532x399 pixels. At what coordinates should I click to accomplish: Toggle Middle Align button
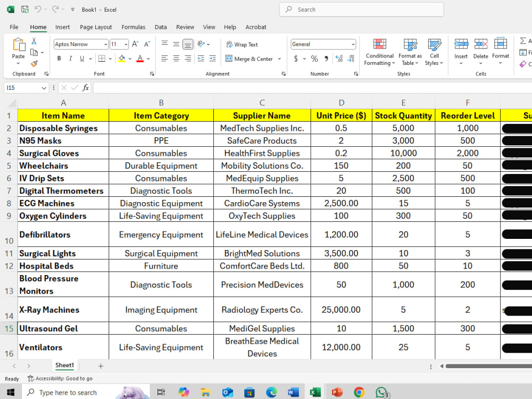point(176,44)
